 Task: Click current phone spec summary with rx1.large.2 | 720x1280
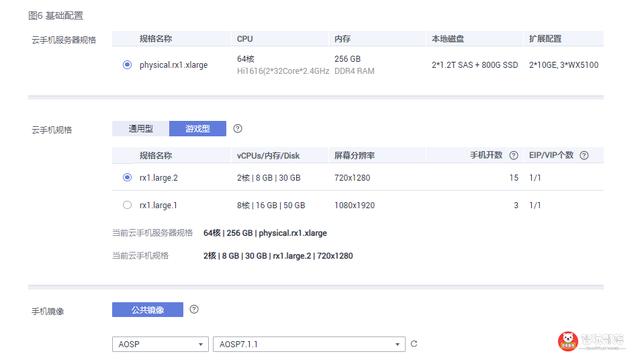(x=278, y=256)
